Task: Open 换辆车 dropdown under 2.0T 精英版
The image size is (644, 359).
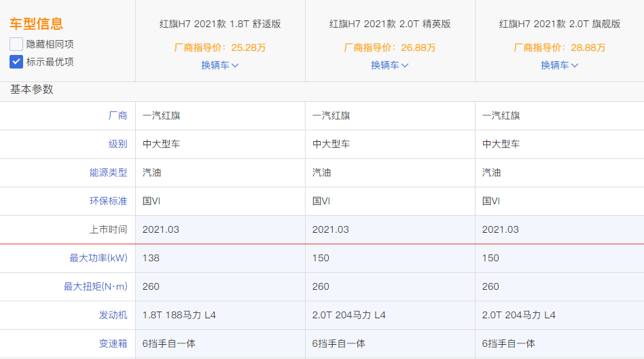Action: pos(390,65)
